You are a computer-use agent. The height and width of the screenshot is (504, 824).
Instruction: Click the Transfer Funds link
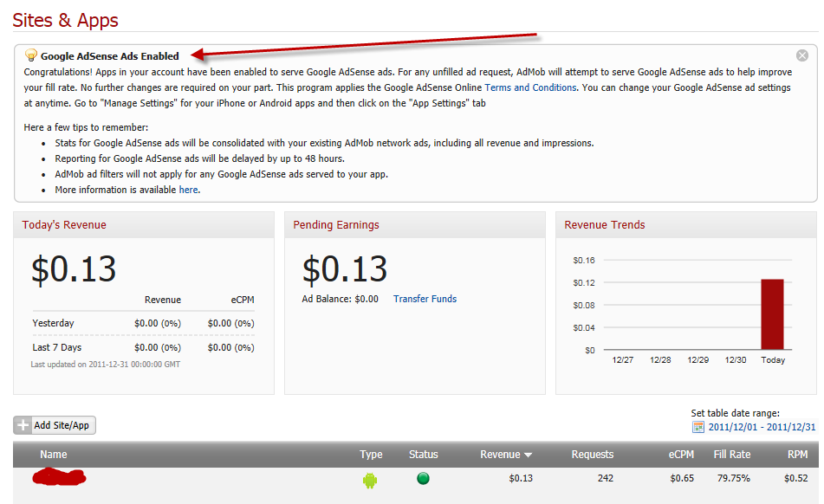pos(425,299)
